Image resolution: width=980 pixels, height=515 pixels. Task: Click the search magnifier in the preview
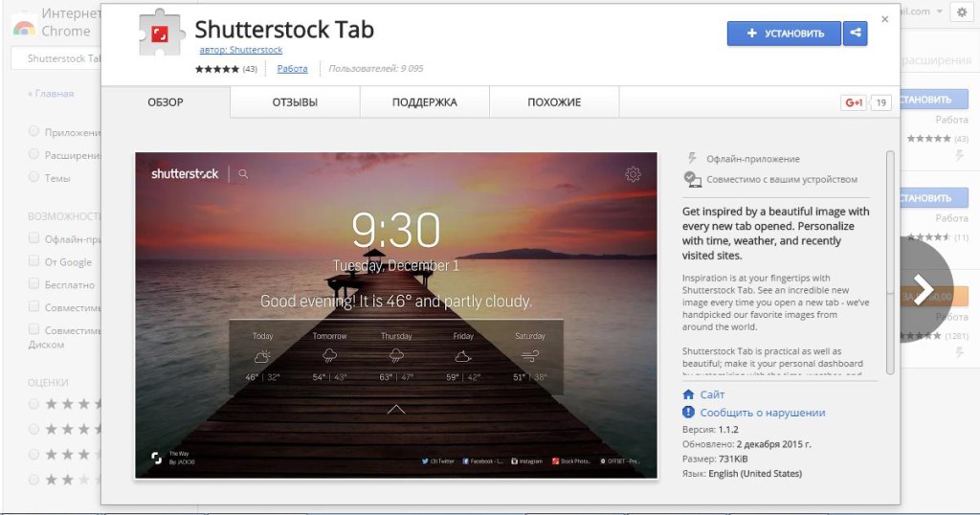(x=243, y=174)
